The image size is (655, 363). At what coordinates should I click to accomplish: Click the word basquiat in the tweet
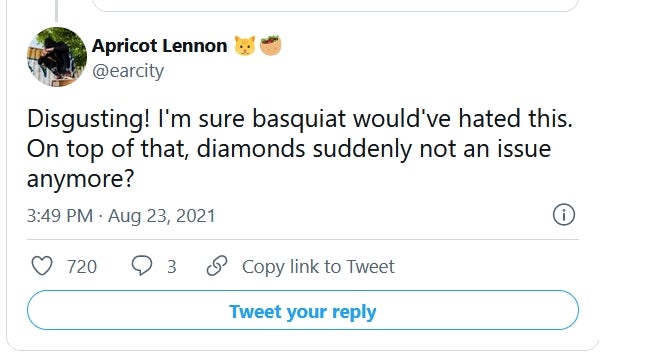pyautogui.click(x=299, y=118)
